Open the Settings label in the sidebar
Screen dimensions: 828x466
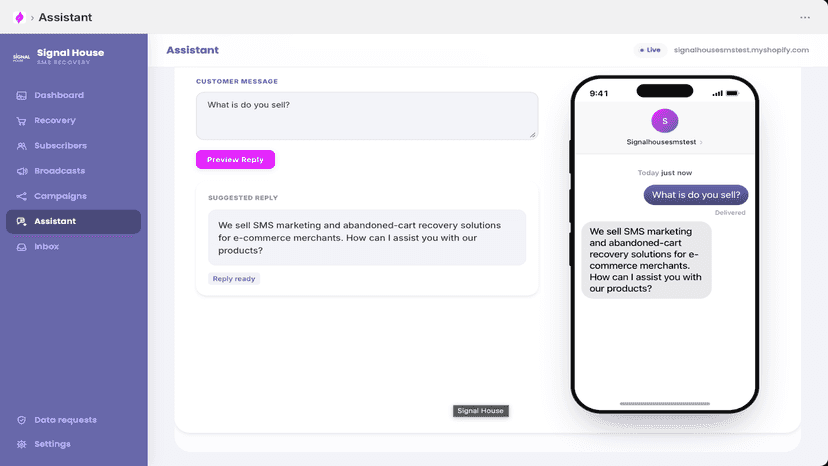click(x=52, y=444)
